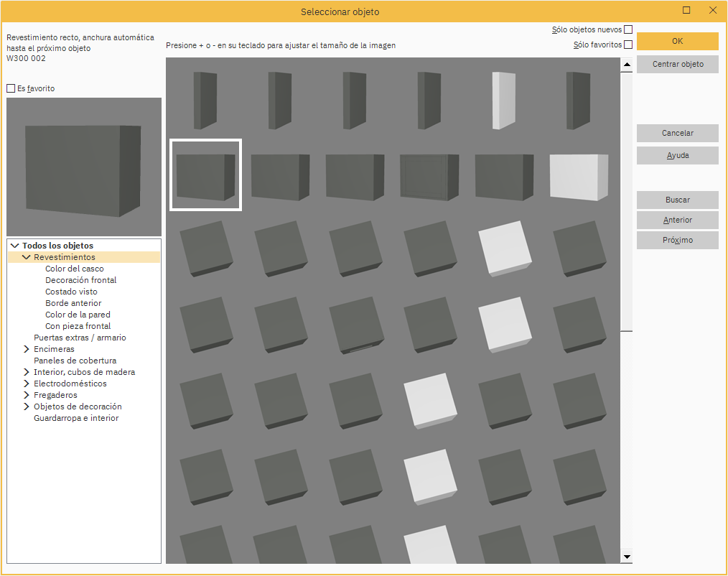Open 'Paneles de cobertura' category
Image resolution: width=728 pixels, height=576 pixels.
point(75,361)
